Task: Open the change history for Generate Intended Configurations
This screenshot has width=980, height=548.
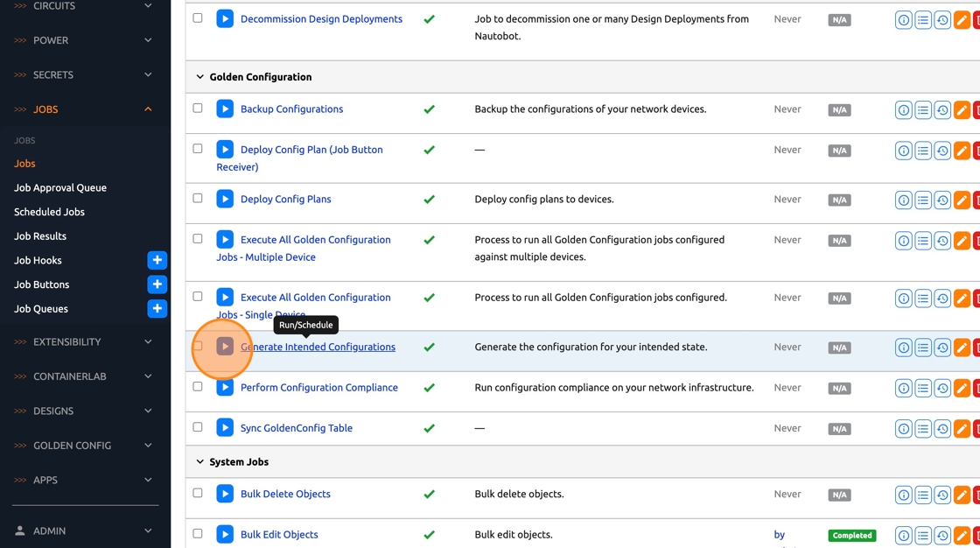Action: pos(942,348)
